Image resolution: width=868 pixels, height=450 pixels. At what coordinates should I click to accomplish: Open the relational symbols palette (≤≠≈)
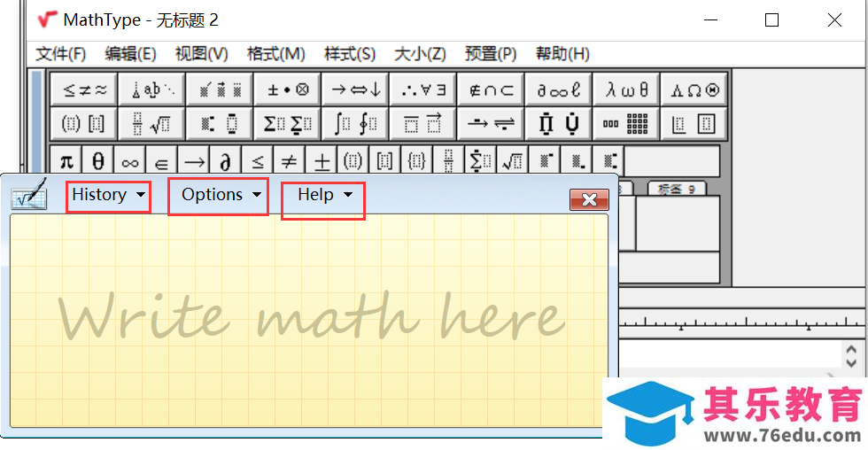83,89
